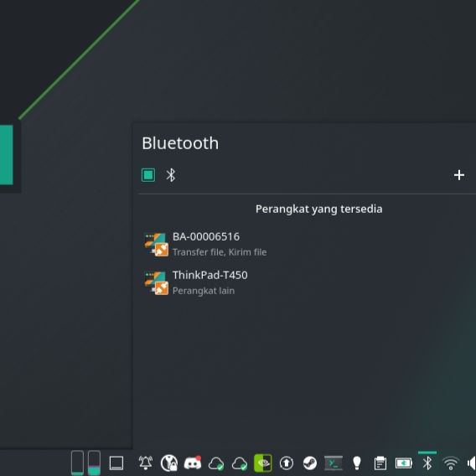Click 'Transfer file, Kirim file' subtitle

coord(220,252)
